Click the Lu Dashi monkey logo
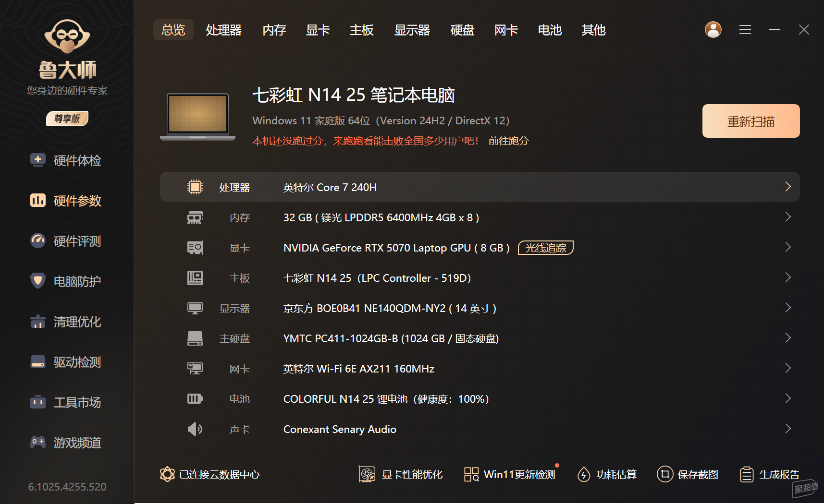 click(x=67, y=36)
